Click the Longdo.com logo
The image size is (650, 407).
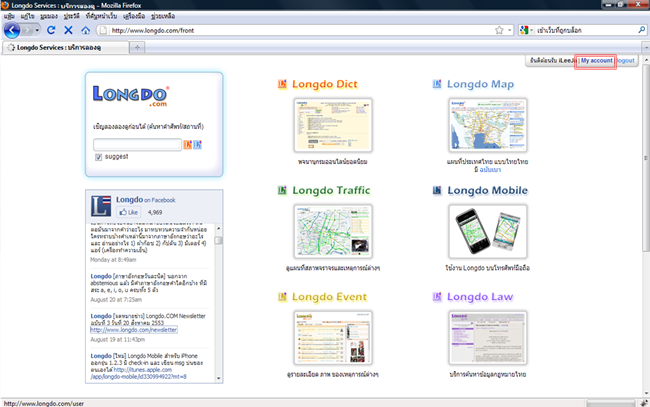click(131, 96)
